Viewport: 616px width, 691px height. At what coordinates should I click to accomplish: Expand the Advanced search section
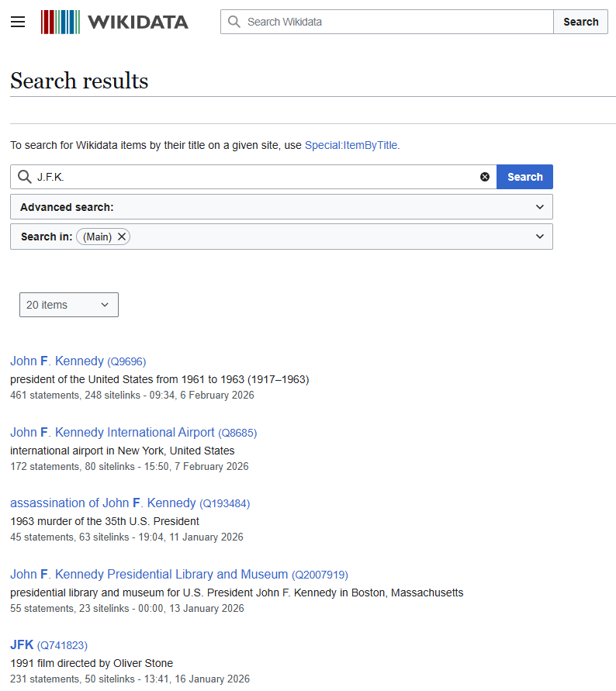click(x=540, y=207)
